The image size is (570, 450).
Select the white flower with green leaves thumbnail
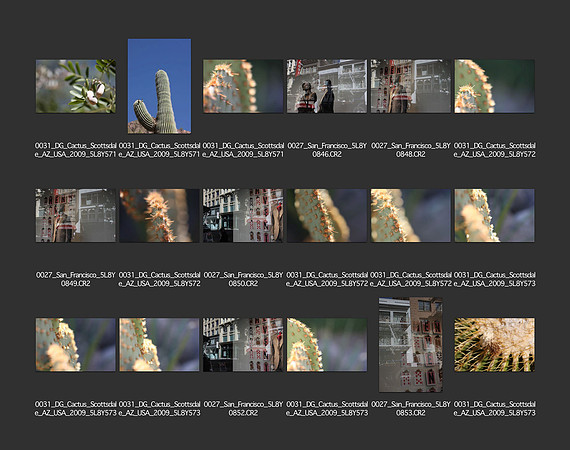76,86
